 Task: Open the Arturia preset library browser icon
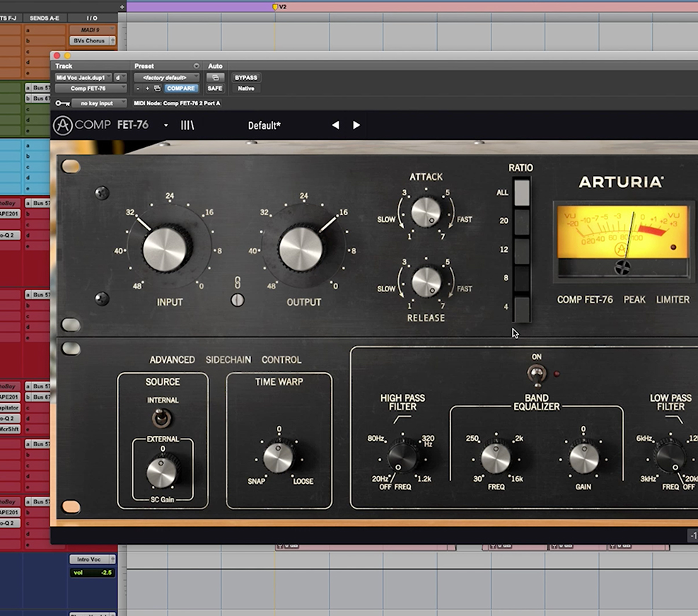(x=187, y=125)
